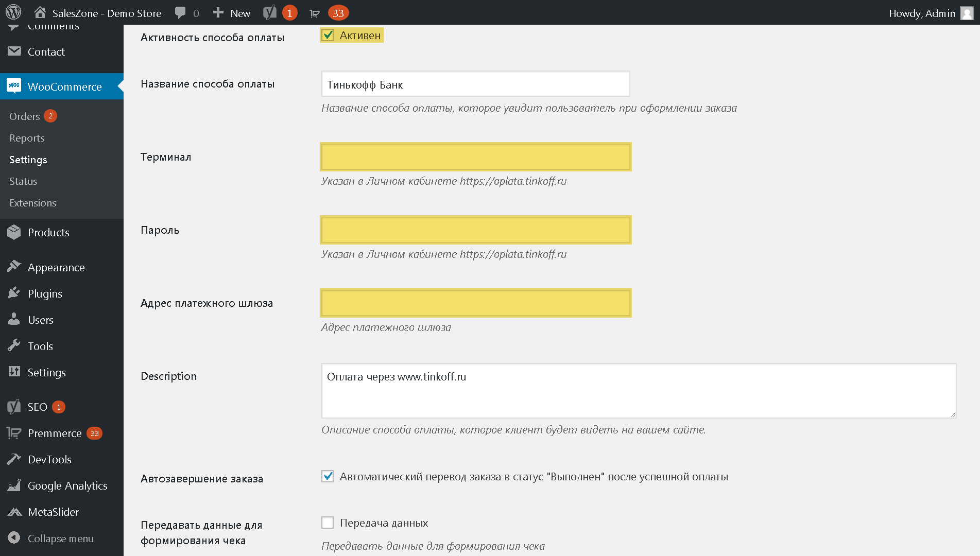Screen dimensions: 980x556
Task: Click the Orders count badge 2
Action: pos(50,116)
